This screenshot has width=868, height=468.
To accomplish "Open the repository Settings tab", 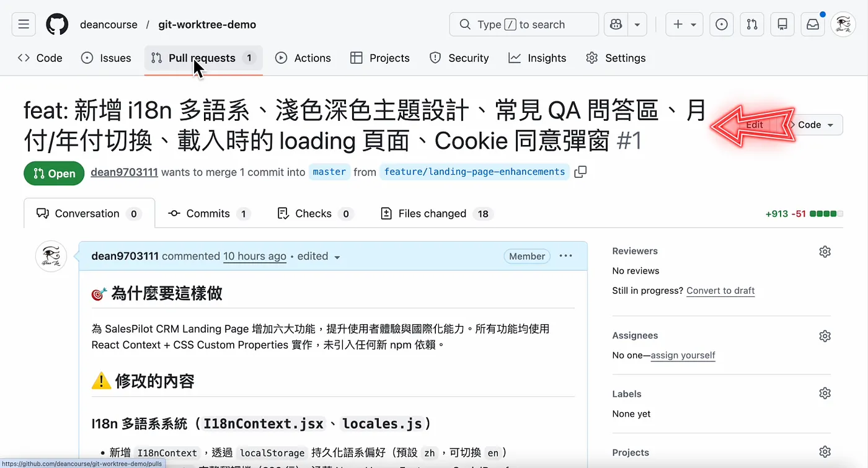I will (616, 58).
